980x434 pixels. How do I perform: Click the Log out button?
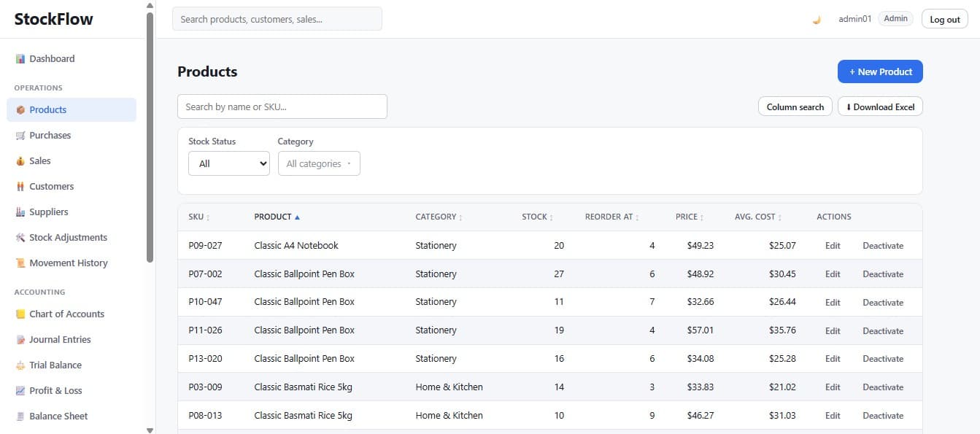pos(944,19)
